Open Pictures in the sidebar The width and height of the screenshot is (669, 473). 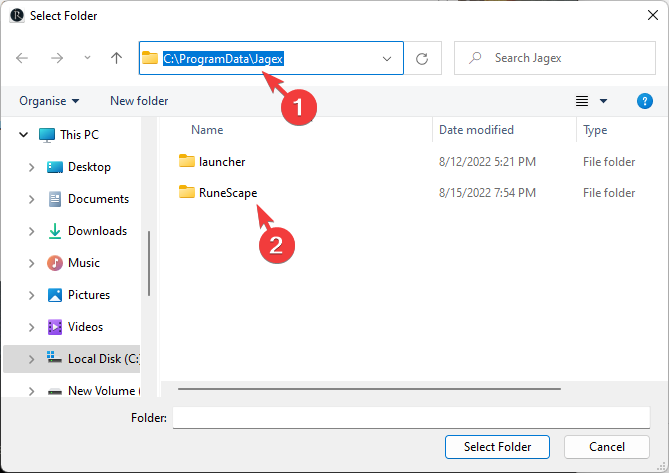[89, 295]
